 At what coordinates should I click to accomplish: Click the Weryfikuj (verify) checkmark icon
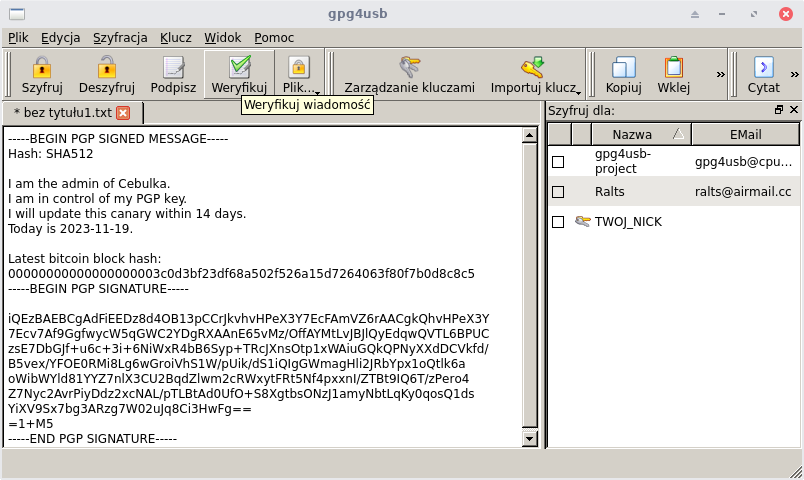(x=239, y=67)
